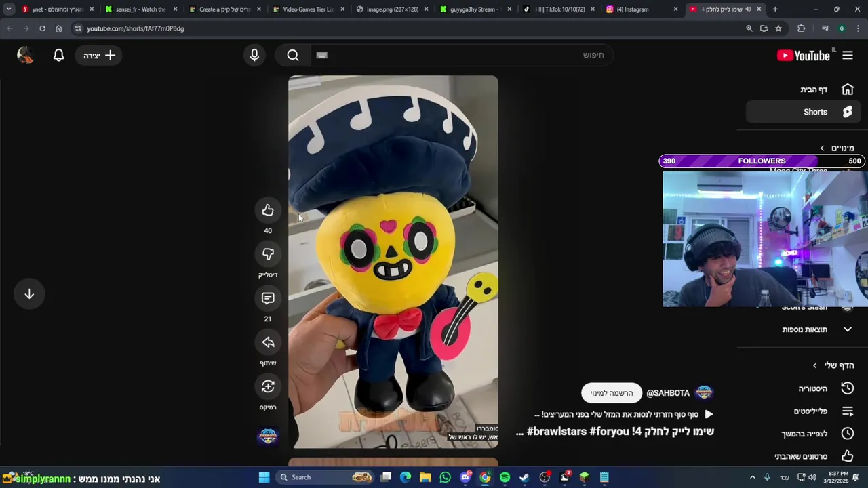Viewport: 868px width, 488px height.
Task: Bookmark this page with the star icon
Action: [x=778, y=28]
